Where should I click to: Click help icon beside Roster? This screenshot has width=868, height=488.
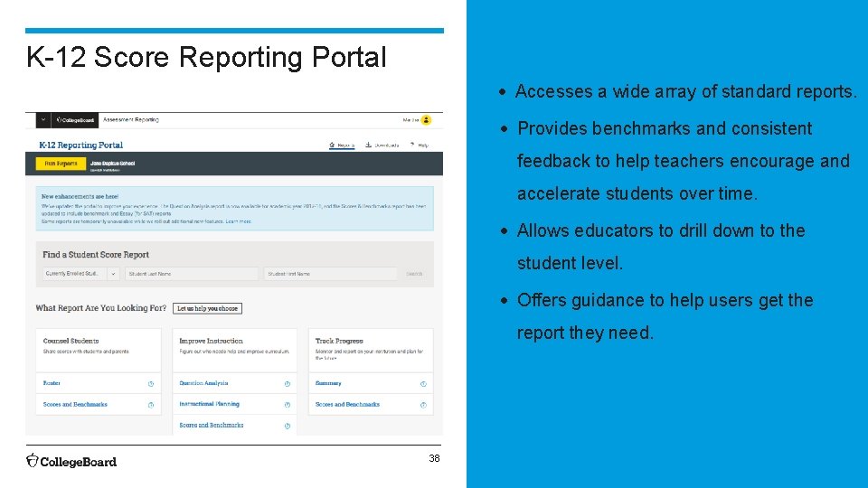151,383
